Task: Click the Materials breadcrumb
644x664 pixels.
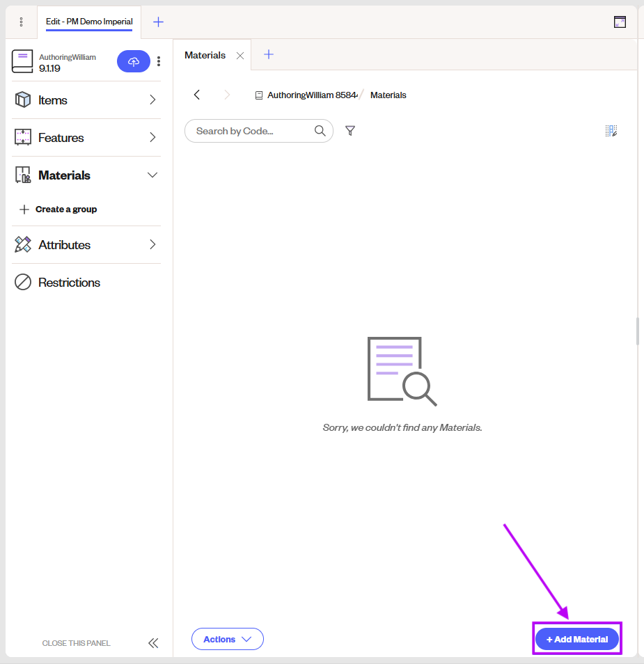Action: (x=388, y=95)
